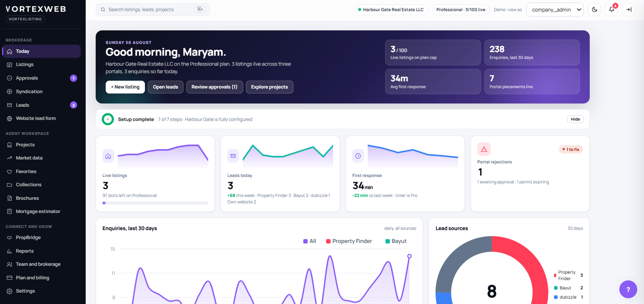Image resolution: width=644 pixels, height=304 pixels.
Task: Click the Approvals badge showing 1
Action: tap(73, 78)
